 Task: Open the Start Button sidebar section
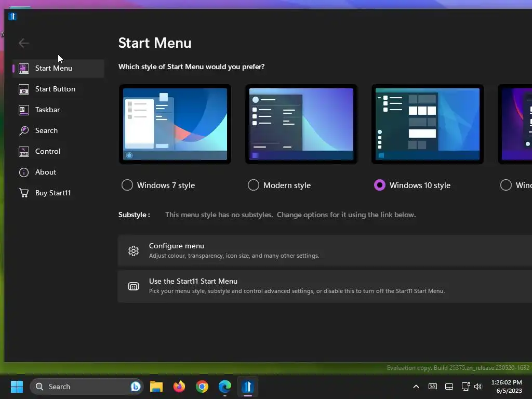(x=58, y=89)
